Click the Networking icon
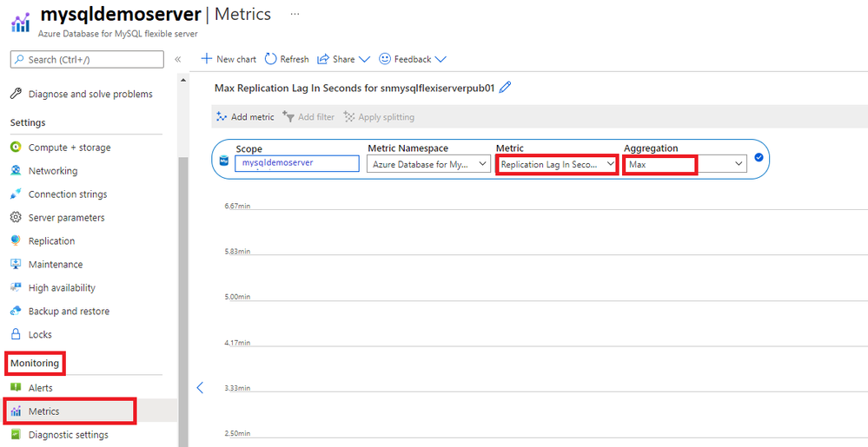The image size is (868, 447). coord(16,171)
